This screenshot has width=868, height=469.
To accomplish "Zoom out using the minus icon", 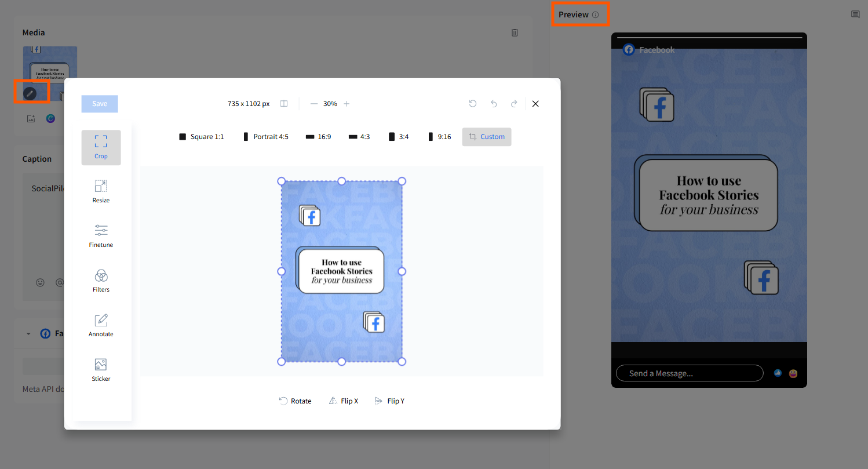I will point(314,104).
